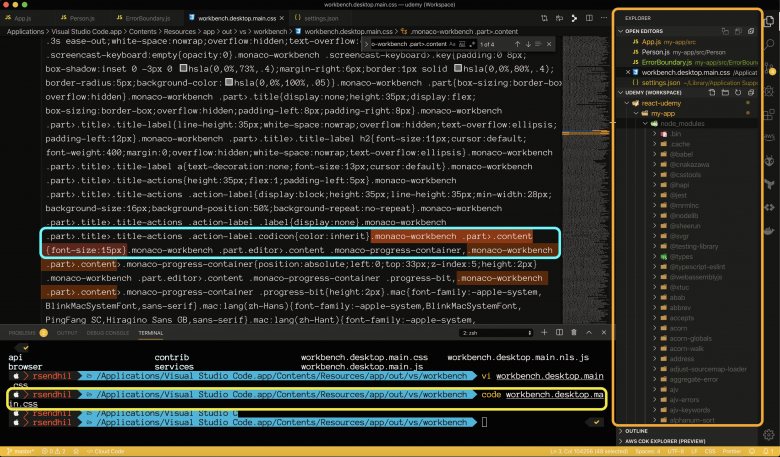This screenshot has height=457, width=780.
Task: Refresh the Explorer workspace tree
Action: (738, 92)
